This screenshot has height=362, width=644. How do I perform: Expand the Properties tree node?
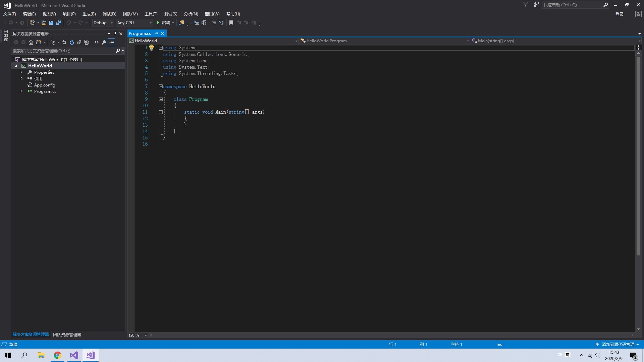pos(21,72)
